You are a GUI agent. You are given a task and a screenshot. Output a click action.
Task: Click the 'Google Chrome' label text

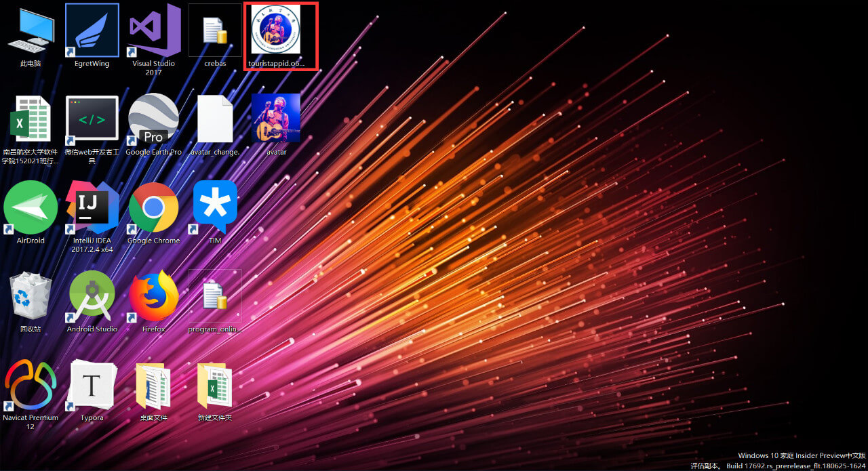154,241
